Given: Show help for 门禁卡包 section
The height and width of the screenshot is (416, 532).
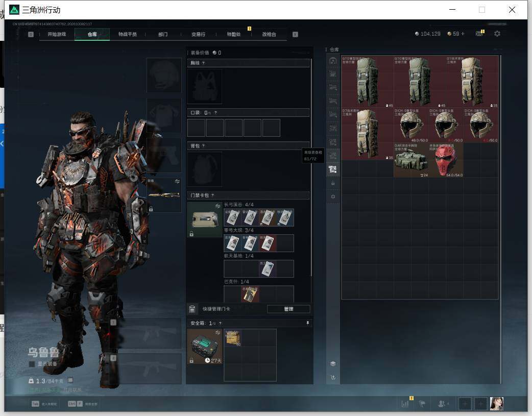Looking at the screenshot, I should (x=213, y=195).
